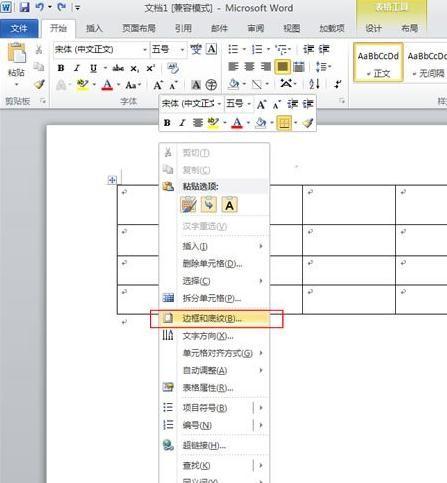Select the 正文 style button
This screenshot has width=447, height=483.
378,62
